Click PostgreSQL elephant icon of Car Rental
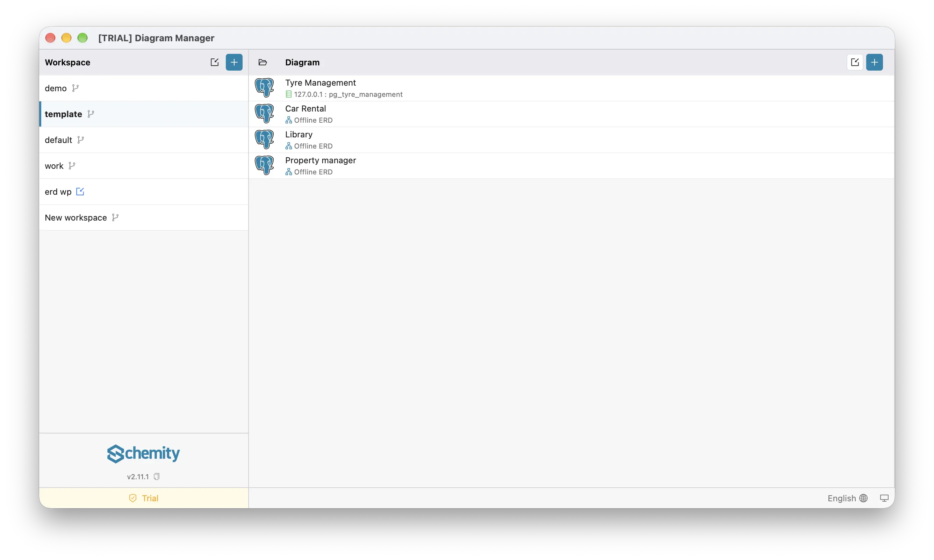934x560 pixels. (264, 114)
